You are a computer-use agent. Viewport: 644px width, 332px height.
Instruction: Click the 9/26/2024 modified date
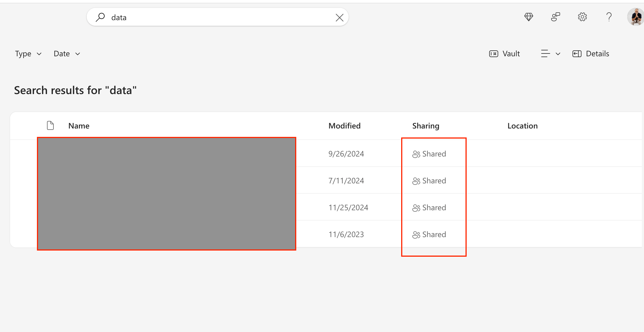point(346,154)
